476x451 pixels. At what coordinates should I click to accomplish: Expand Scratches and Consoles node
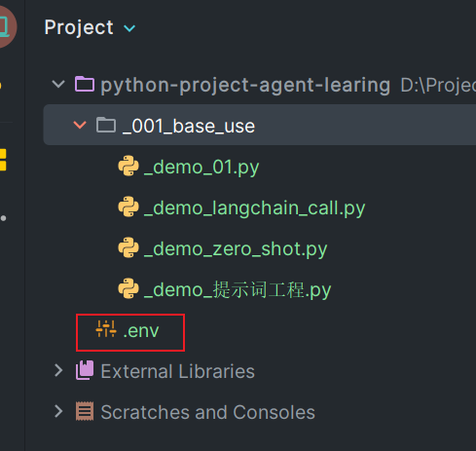[x=58, y=411]
